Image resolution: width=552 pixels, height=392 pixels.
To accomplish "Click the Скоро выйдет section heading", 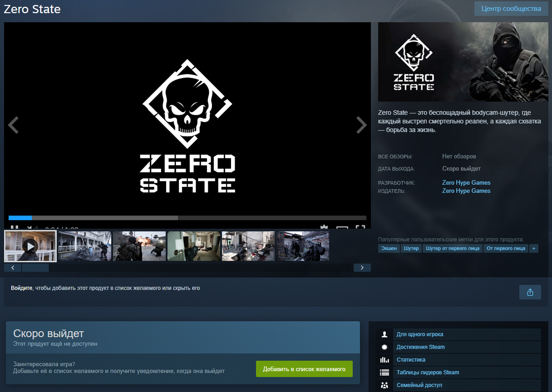I will (x=49, y=333).
